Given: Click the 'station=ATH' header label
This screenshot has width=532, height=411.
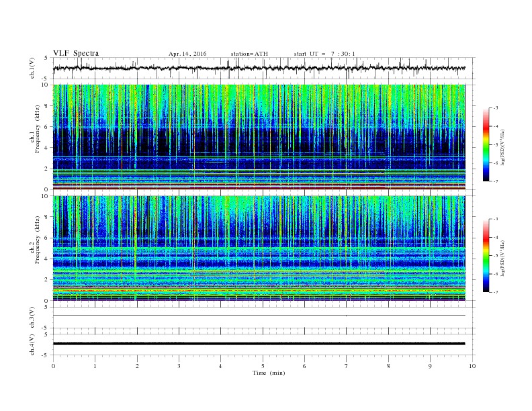Looking at the screenshot, I should (x=249, y=54).
